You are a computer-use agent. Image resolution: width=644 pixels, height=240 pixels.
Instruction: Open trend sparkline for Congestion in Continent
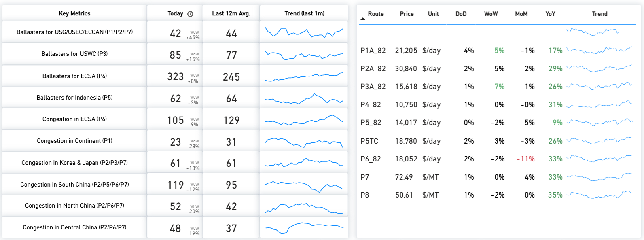(304, 142)
